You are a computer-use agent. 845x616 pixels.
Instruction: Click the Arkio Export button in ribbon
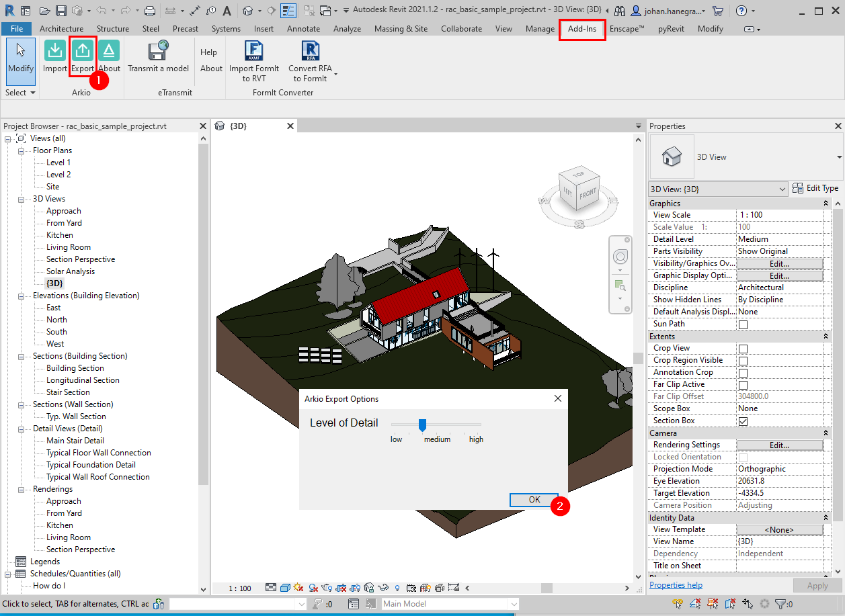tap(83, 57)
